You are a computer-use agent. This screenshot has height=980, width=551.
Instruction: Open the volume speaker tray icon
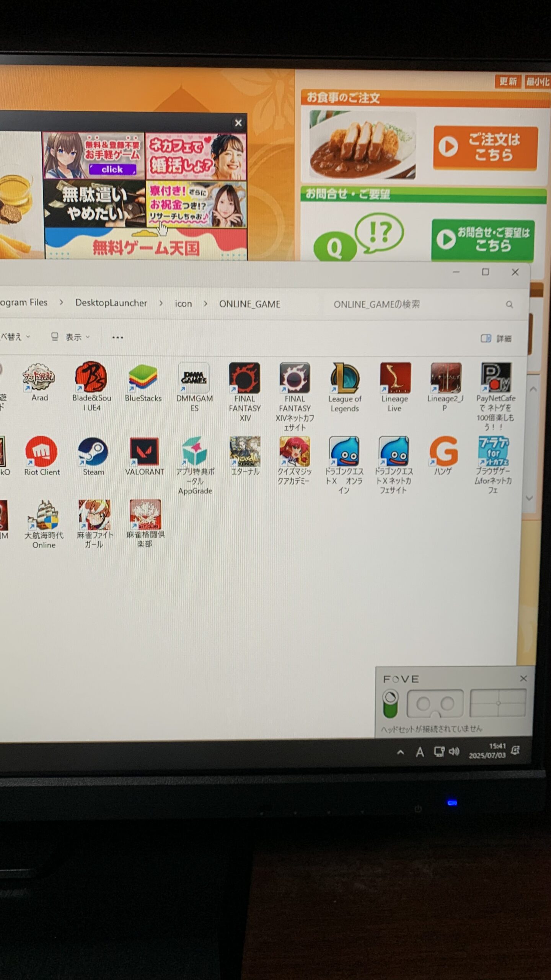click(454, 751)
